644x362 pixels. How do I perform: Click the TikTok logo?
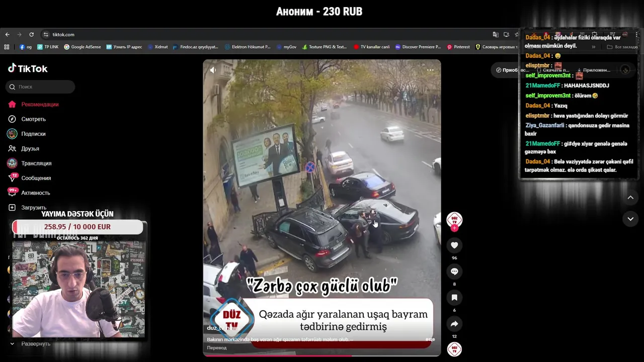(28, 68)
